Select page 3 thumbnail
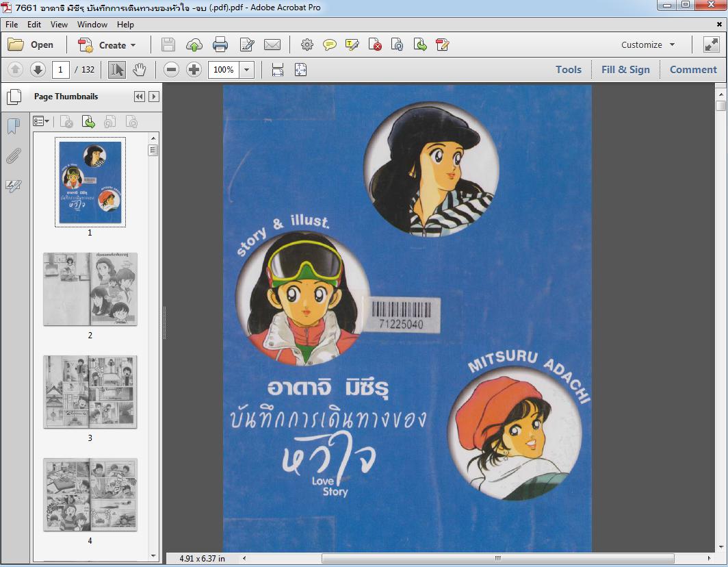The width and height of the screenshot is (728, 567). pyautogui.click(x=90, y=392)
